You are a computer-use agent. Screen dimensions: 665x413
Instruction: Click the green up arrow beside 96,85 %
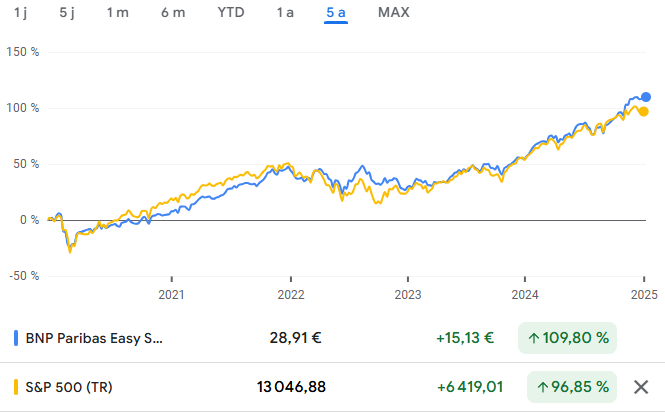click(541, 386)
